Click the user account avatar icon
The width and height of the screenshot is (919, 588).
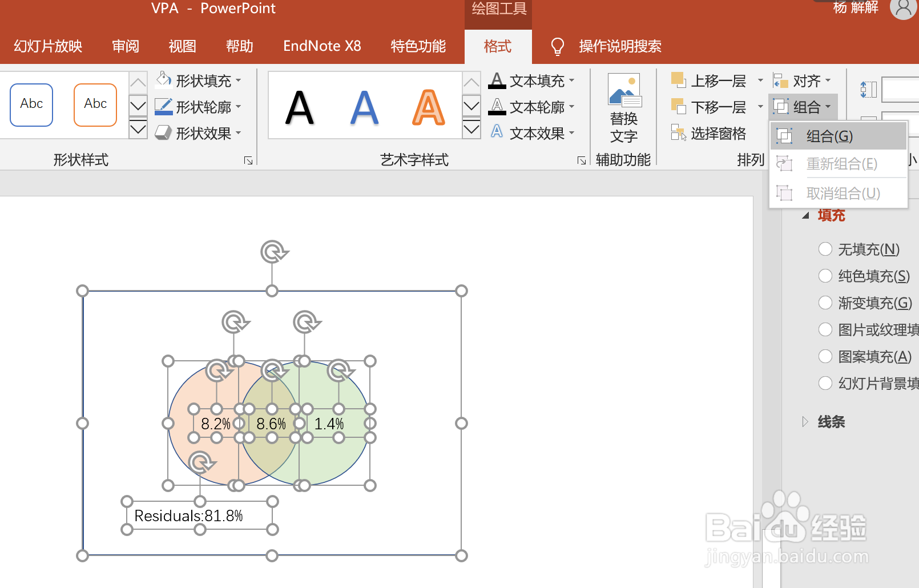coord(903,7)
